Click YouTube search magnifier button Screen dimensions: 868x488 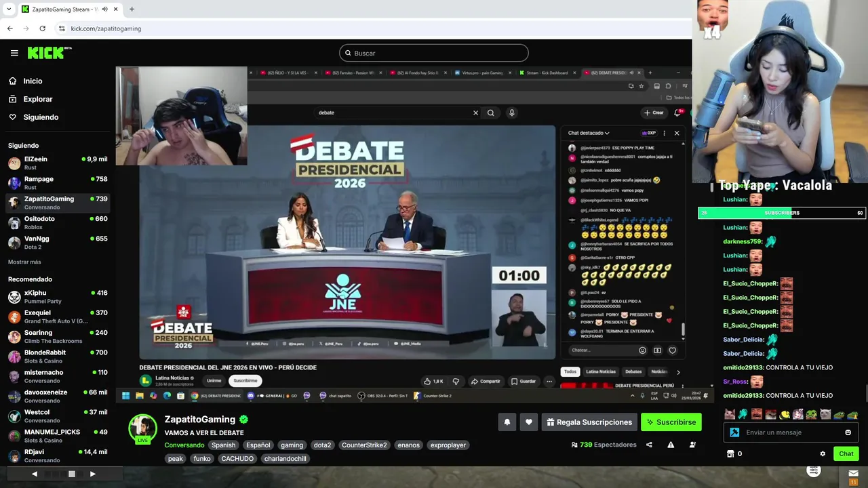(x=491, y=113)
